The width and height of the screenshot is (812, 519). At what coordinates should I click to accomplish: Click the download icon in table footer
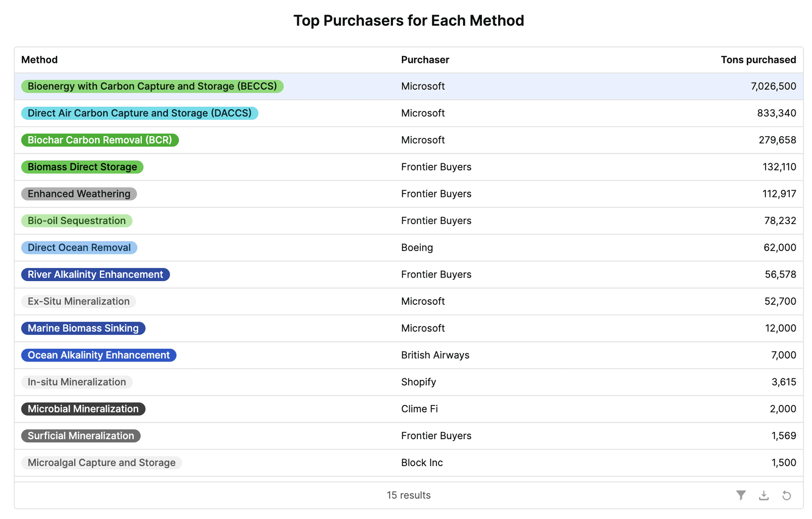click(763, 495)
